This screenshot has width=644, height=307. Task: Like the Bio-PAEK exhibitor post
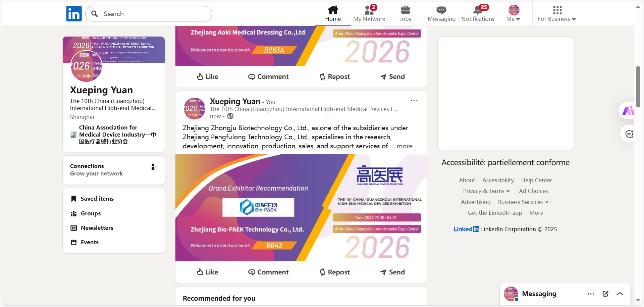[x=207, y=272]
